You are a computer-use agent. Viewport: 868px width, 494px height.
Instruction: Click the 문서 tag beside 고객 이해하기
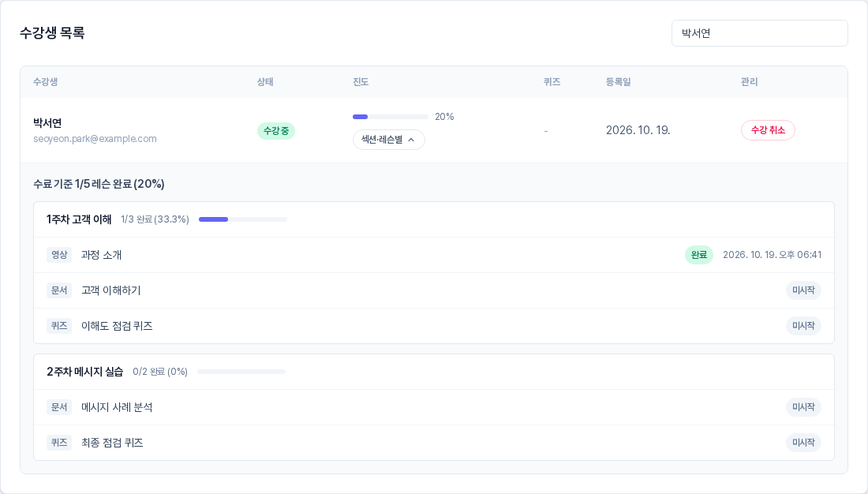pyautogui.click(x=59, y=290)
